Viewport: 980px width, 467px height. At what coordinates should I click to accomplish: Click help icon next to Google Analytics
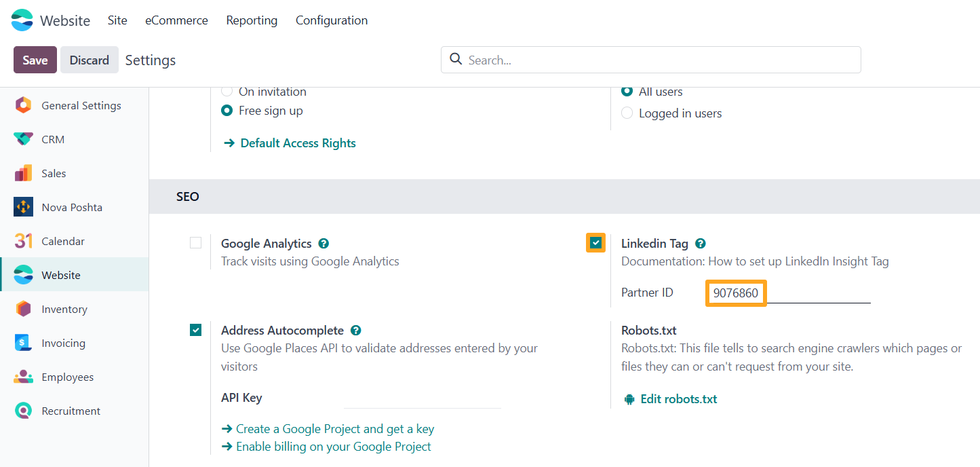click(x=324, y=244)
